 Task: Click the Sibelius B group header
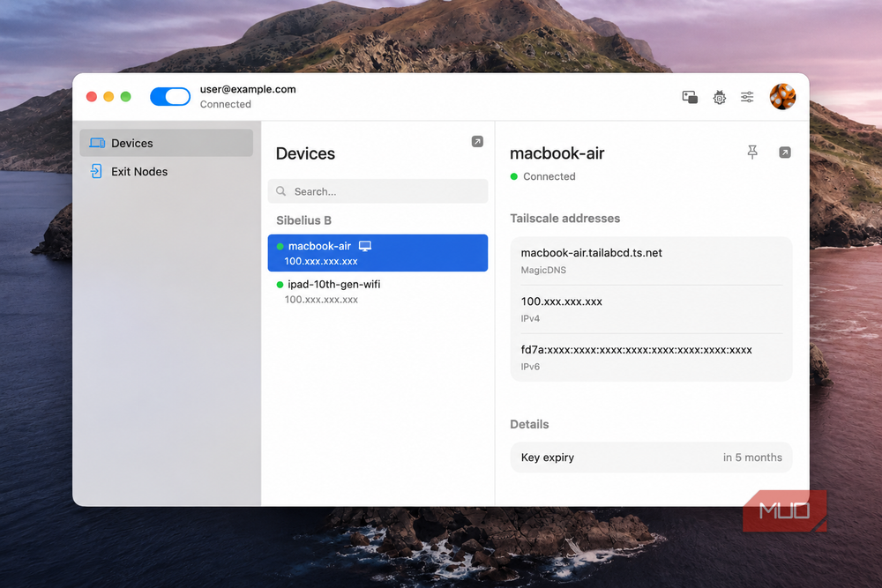(303, 220)
